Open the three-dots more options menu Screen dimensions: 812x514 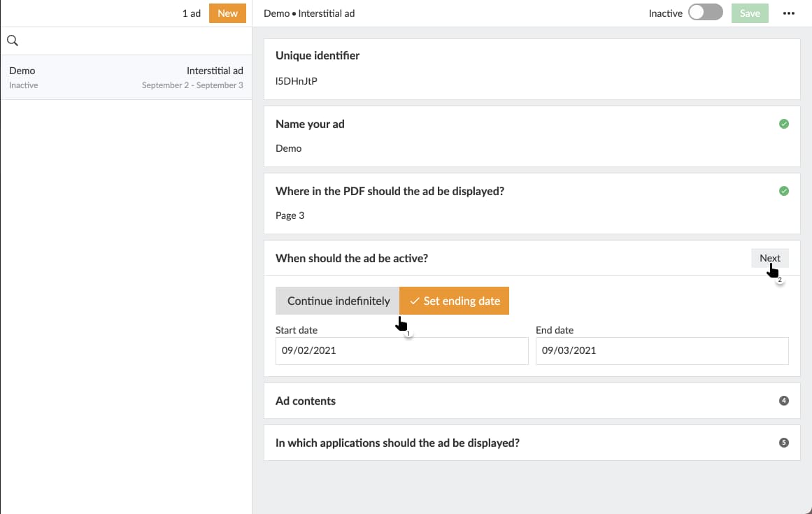[789, 13]
